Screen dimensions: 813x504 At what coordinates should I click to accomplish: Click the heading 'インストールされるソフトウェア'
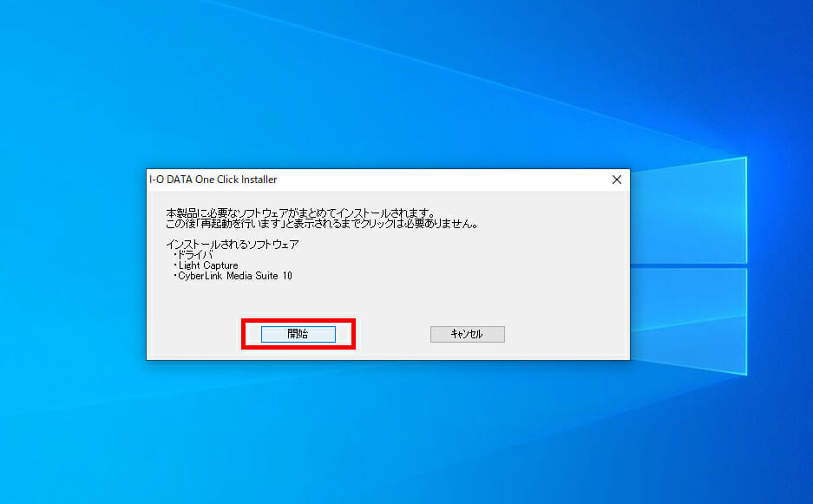(233, 245)
